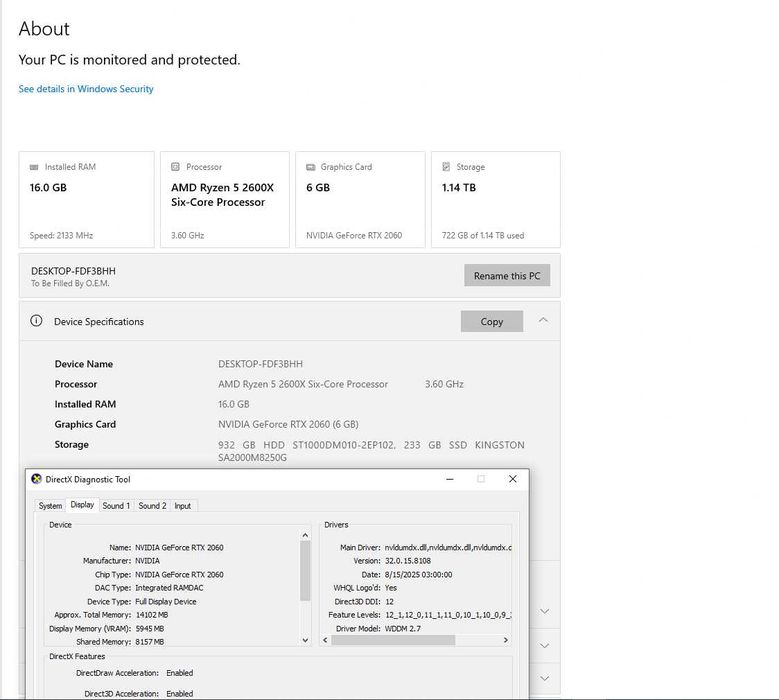Viewport: 779px width, 700px height.
Task: Copy the device specifications
Action: pos(492,321)
